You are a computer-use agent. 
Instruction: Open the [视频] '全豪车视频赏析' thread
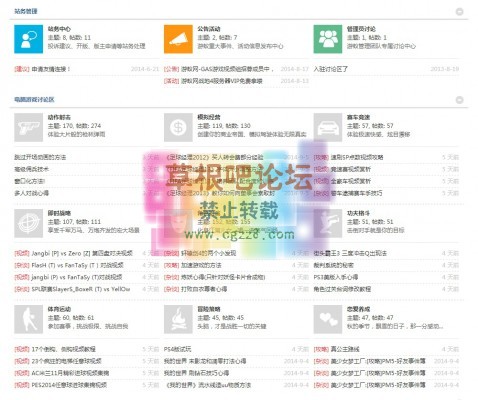point(351,181)
